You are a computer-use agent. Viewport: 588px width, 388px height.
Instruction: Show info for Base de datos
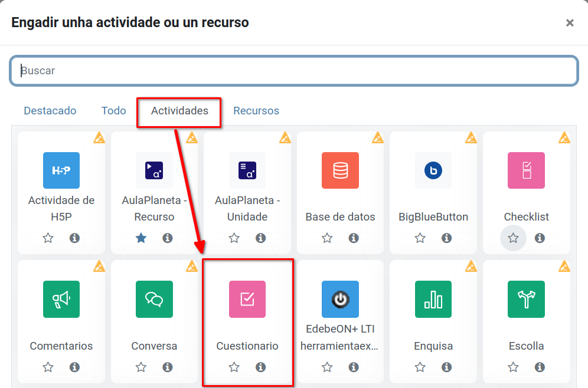[354, 238]
